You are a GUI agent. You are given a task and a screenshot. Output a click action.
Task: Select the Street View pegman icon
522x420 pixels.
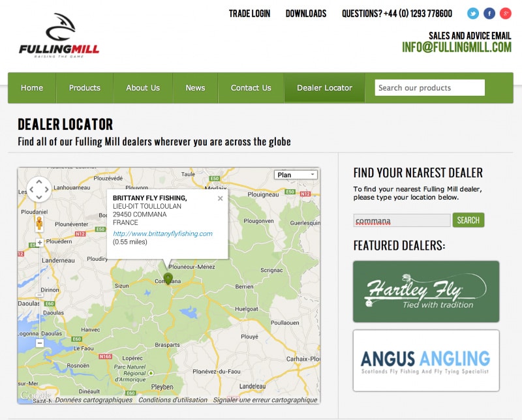coord(39,223)
